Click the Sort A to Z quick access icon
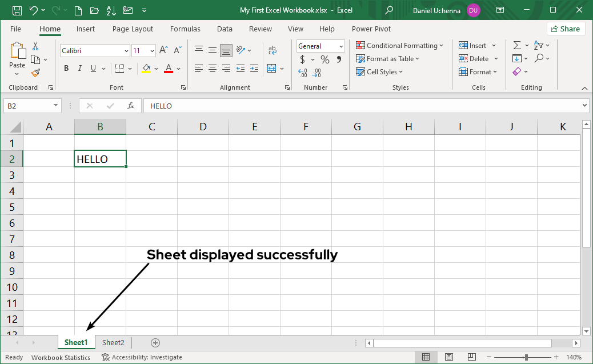593x364 pixels. 109,10
